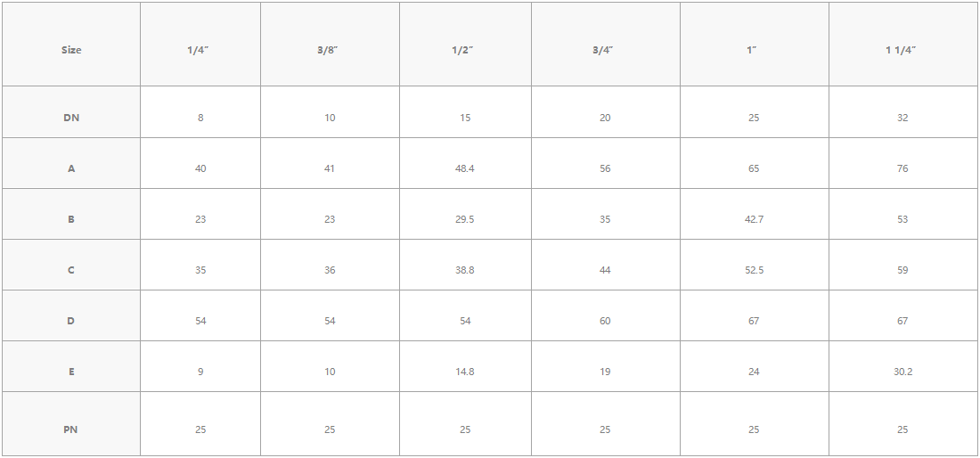Click the 48.4 value in row A
This screenshot has height=458, width=980.
click(x=465, y=168)
